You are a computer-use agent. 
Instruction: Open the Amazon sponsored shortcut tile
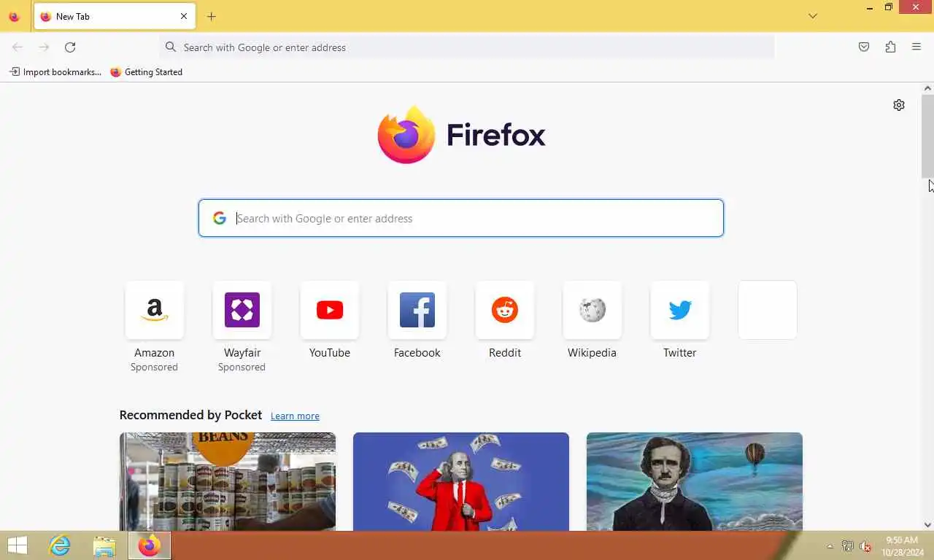coord(154,310)
